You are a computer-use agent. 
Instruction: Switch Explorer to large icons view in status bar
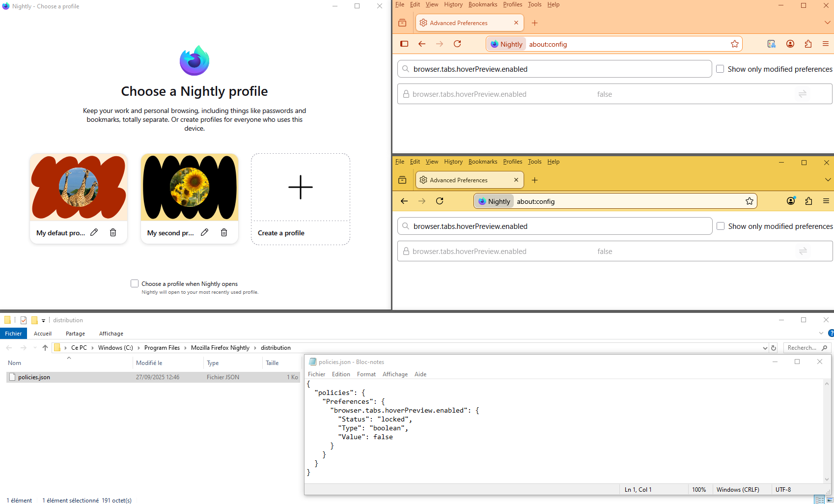tap(830, 500)
